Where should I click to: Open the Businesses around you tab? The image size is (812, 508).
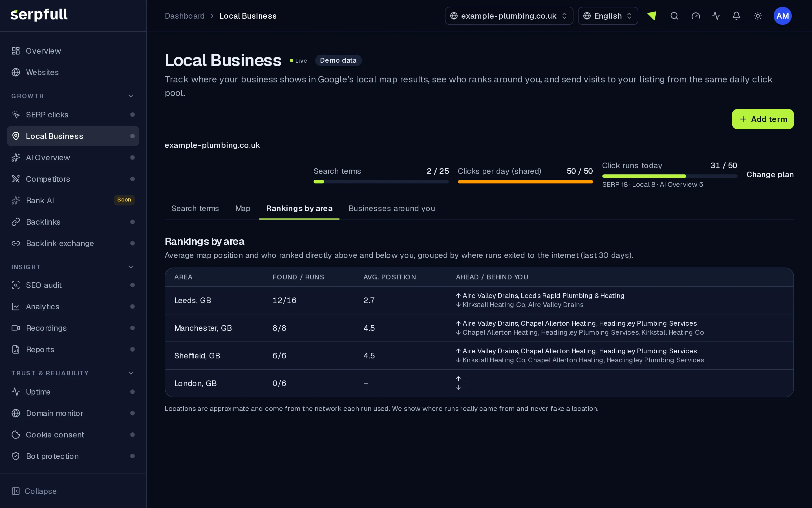tap(392, 209)
